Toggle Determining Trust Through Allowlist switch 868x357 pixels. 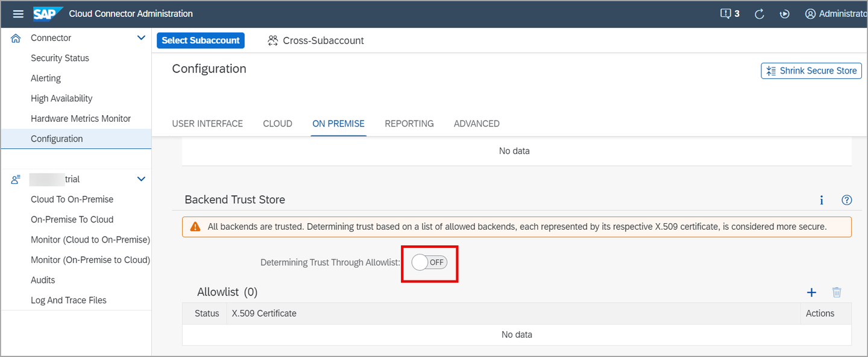(430, 262)
